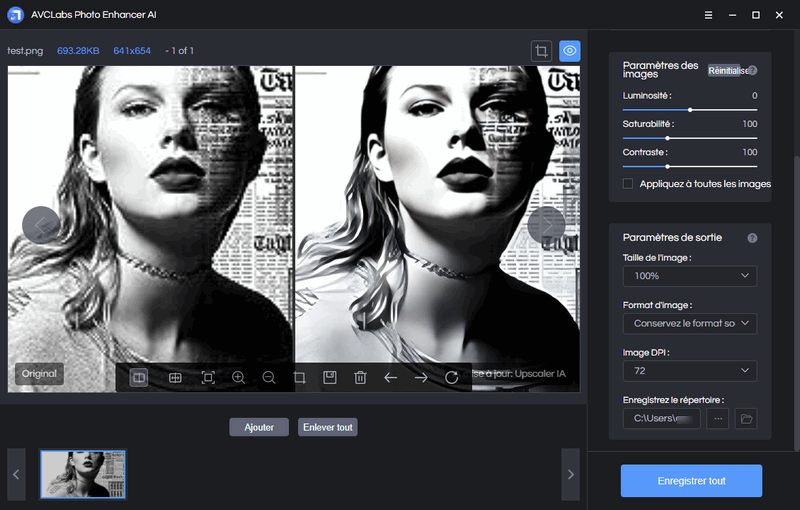The height and width of the screenshot is (510, 800).
Task: Open Format d'image dropdown
Action: pyautogui.click(x=690, y=323)
